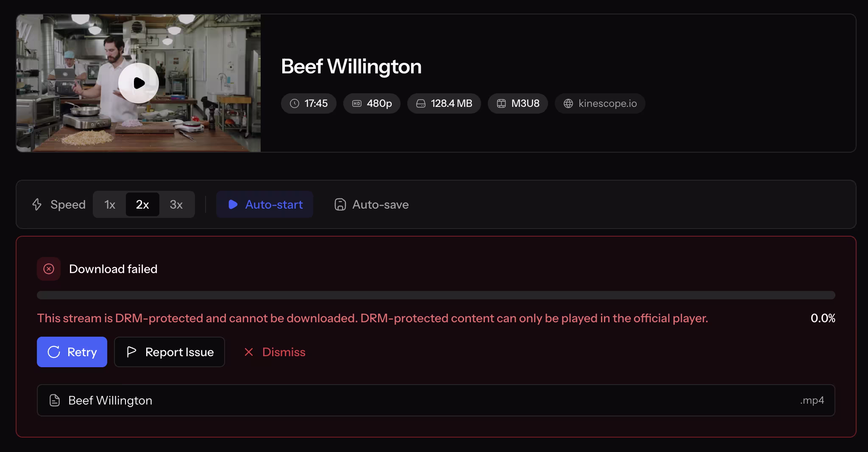Click the globe icon beside kinescope.io
868x452 pixels.
pyautogui.click(x=568, y=103)
